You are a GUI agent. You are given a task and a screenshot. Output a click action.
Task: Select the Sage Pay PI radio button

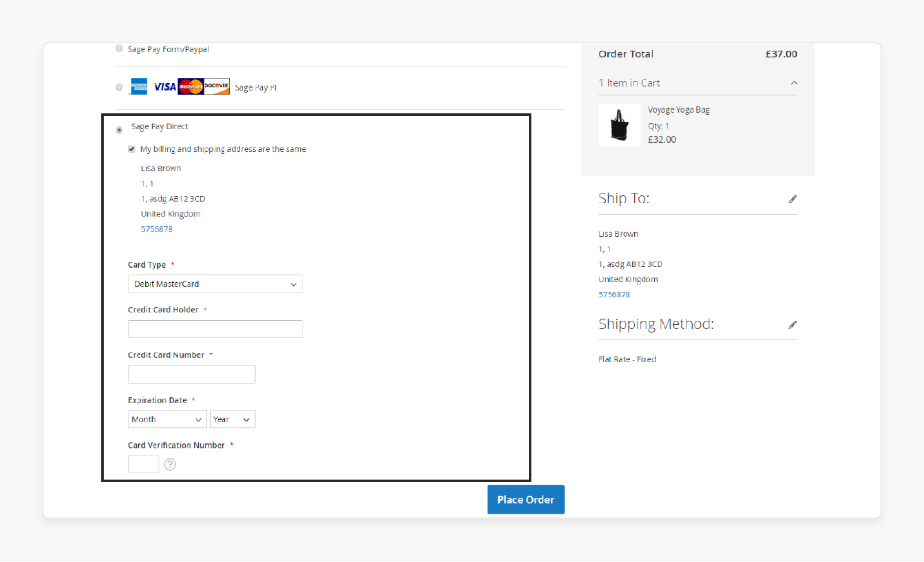click(119, 87)
